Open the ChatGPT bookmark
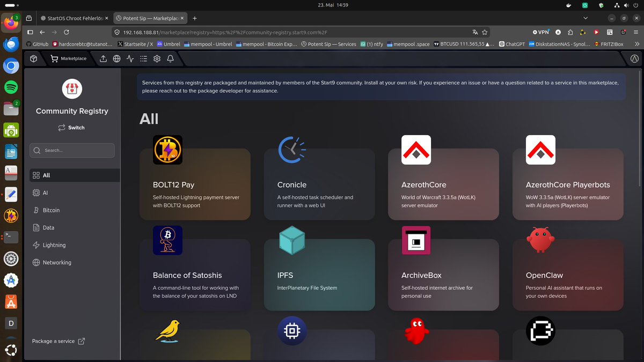 511,44
